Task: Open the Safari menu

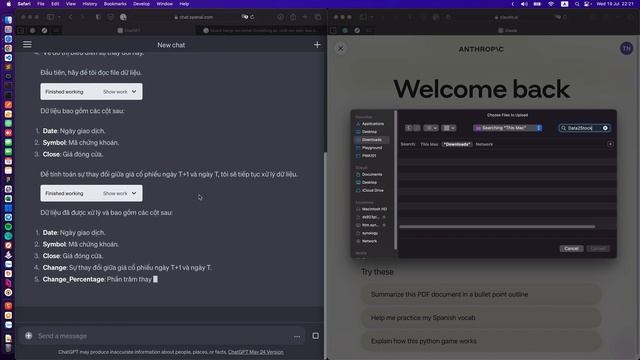Action: 24,4
